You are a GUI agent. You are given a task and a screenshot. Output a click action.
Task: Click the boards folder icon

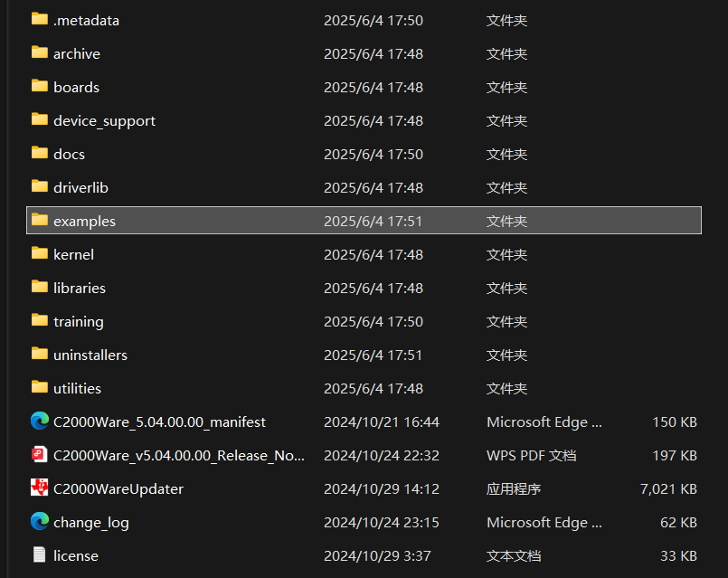[x=40, y=86]
